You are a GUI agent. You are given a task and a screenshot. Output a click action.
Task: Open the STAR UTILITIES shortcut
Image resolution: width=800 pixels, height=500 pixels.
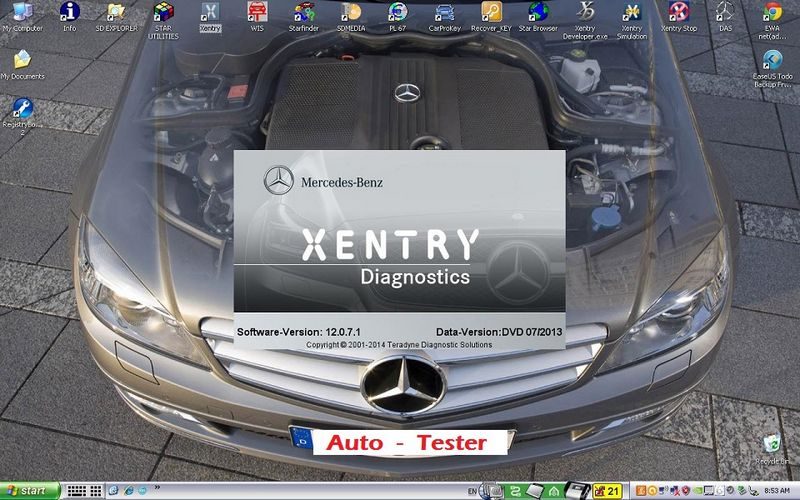(x=163, y=20)
